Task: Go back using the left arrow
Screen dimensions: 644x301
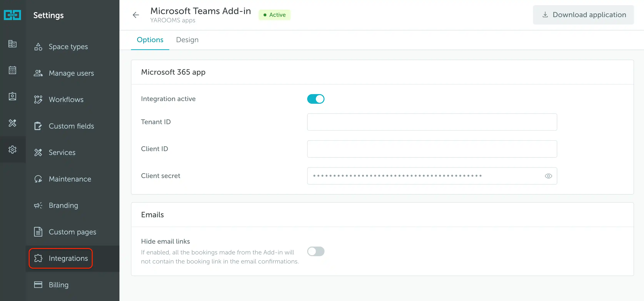Action: (x=136, y=15)
